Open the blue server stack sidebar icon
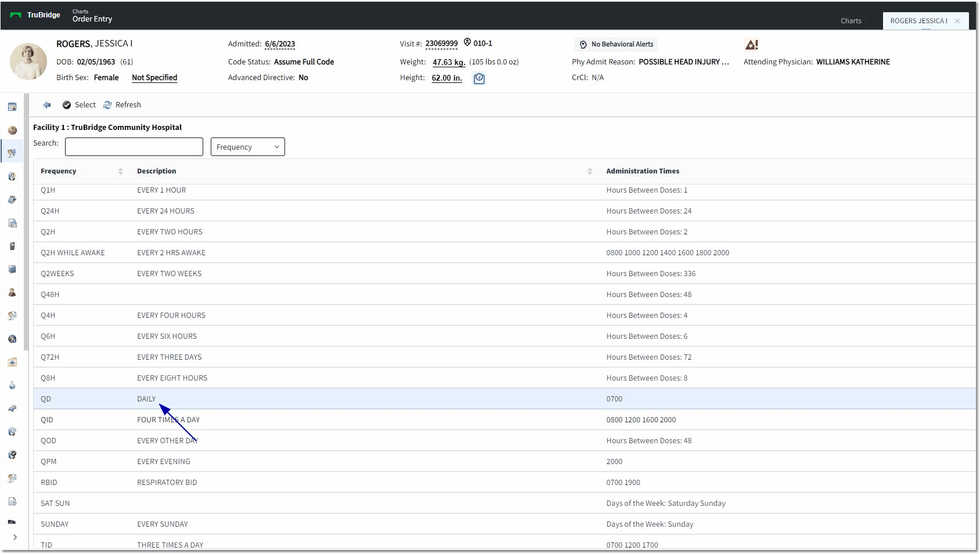The width and height of the screenshot is (980, 554). pos(12,269)
